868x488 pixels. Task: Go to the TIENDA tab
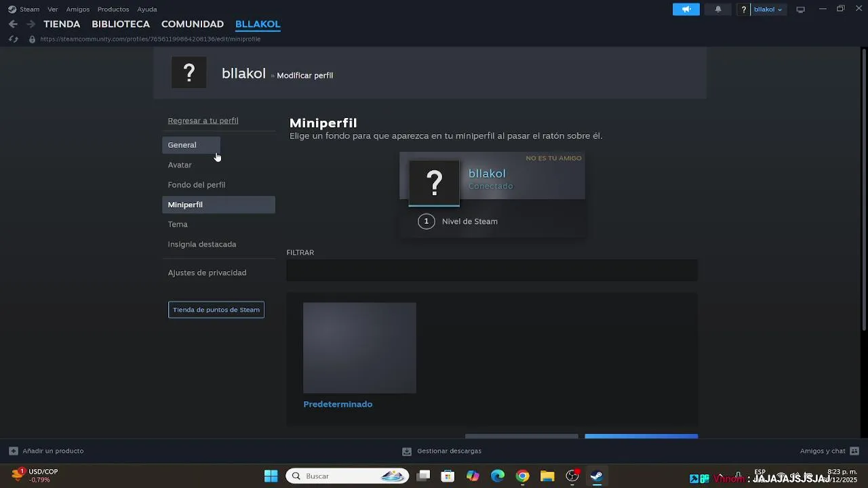[x=62, y=24]
